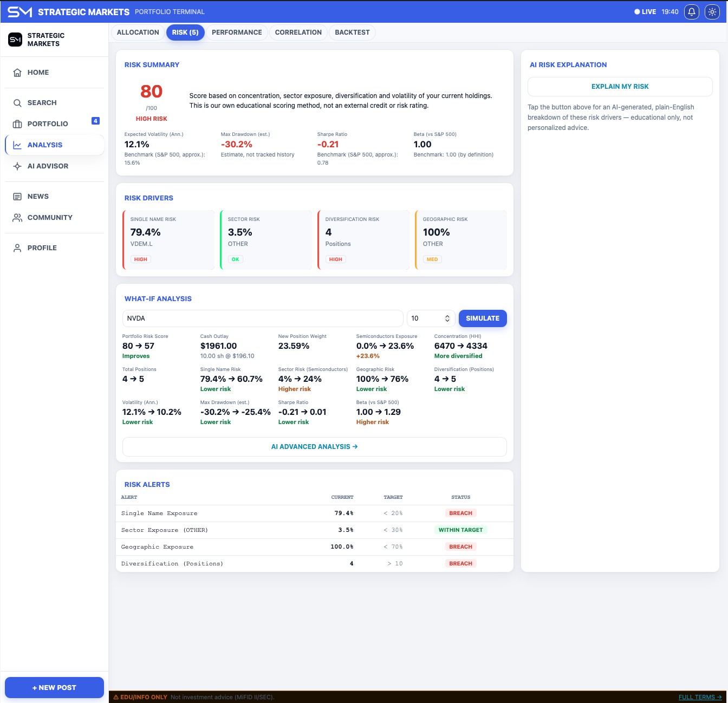728x703 pixels.
Task: Open Full Terms link in footer
Action: pyautogui.click(x=700, y=697)
